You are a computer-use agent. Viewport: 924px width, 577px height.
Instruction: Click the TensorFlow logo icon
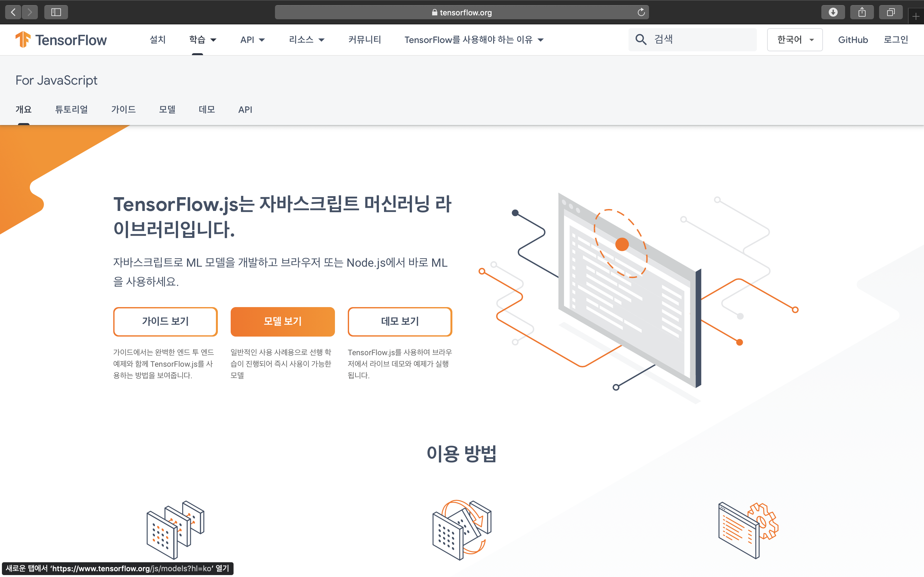(23, 39)
